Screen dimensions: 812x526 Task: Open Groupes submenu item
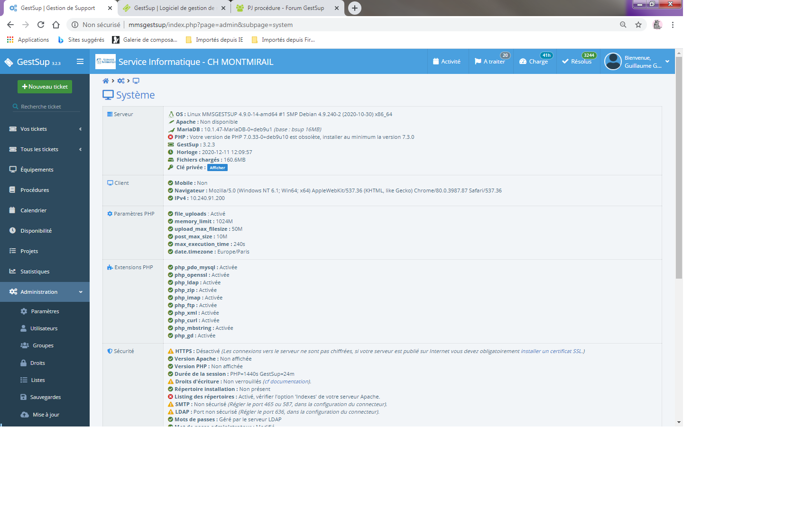(x=43, y=345)
